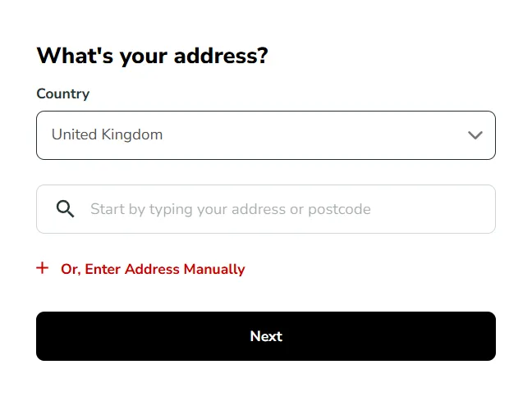Click the red plus icon
Image resolution: width=532 pixels, height=410 pixels.
click(x=43, y=268)
